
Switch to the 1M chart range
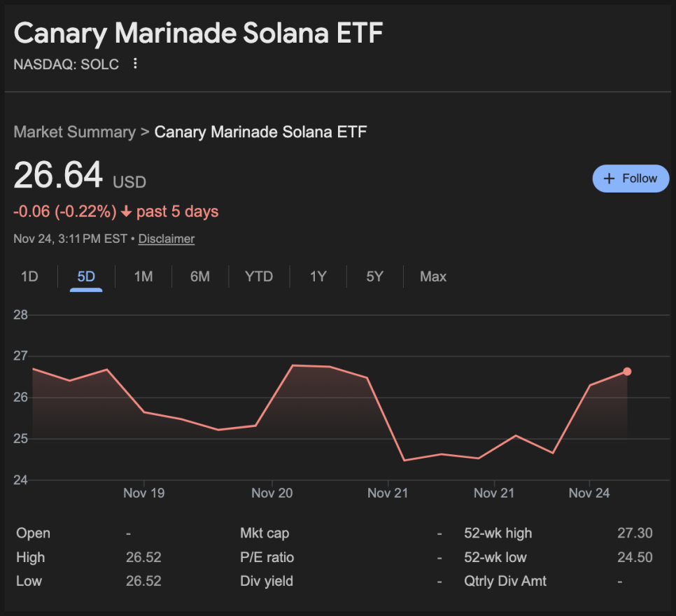(x=143, y=276)
